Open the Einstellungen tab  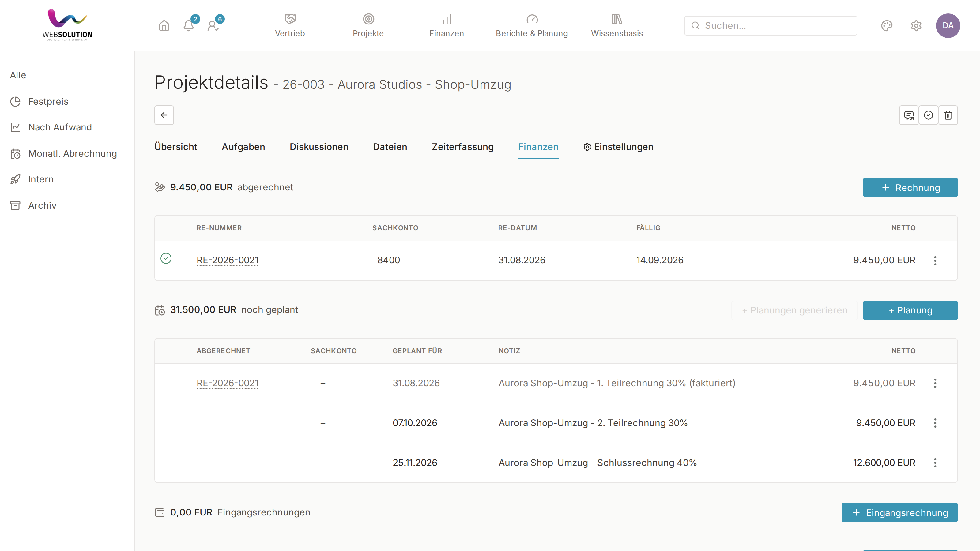tap(618, 147)
